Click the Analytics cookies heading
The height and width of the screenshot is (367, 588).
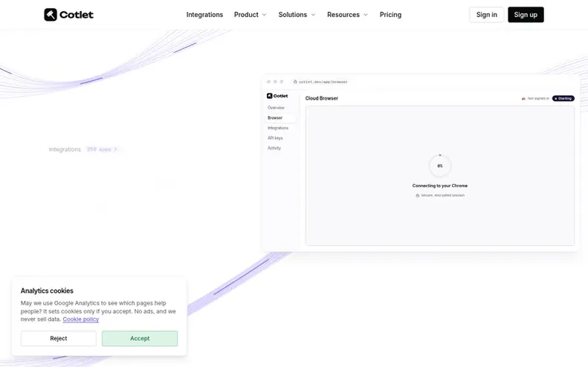[x=47, y=290]
